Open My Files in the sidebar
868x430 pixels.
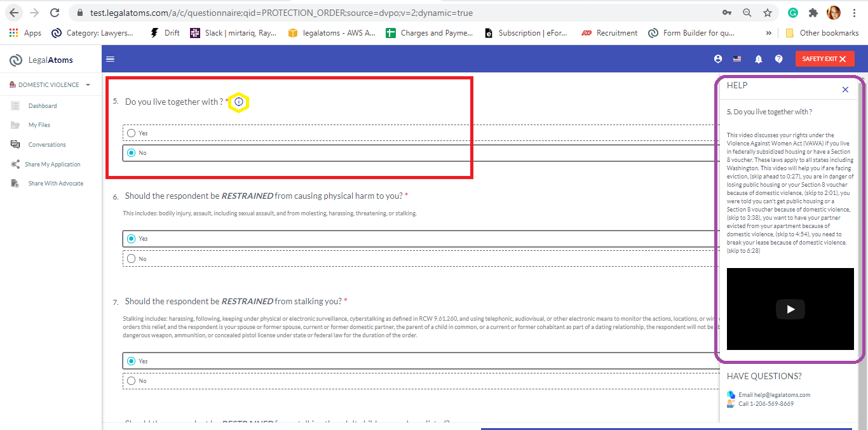39,125
